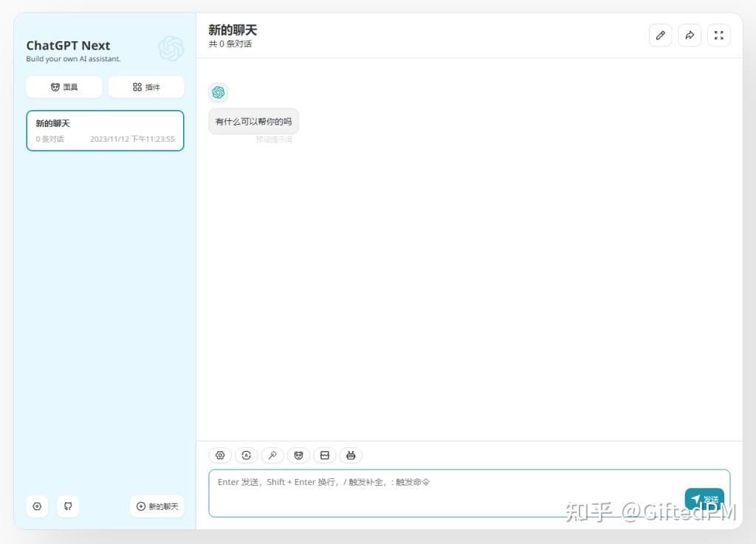Open the 插件 button in the sidebar

coord(146,86)
